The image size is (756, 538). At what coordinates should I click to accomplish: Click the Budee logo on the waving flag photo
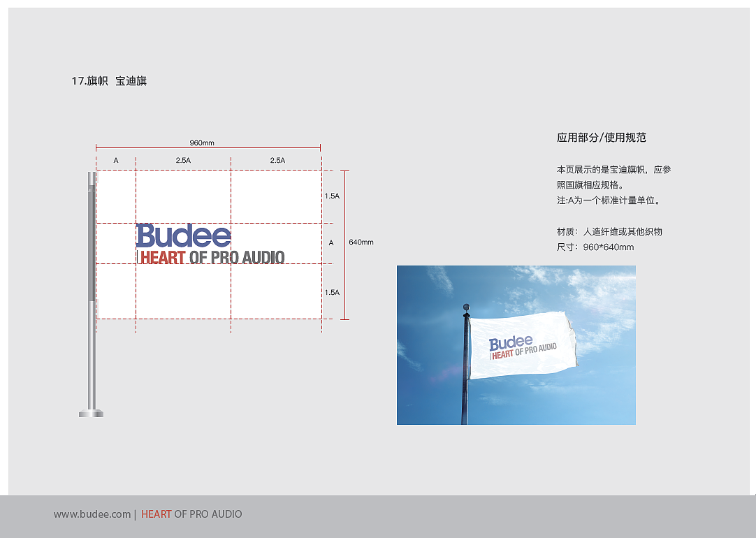click(x=511, y=343)
